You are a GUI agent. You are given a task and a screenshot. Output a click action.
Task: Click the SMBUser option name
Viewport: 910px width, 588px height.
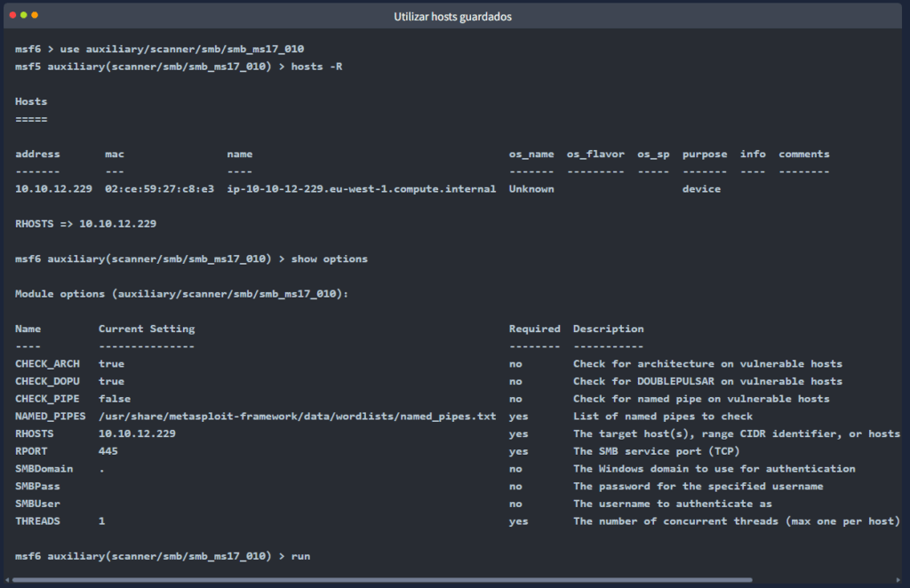click(x=37, y=504)
